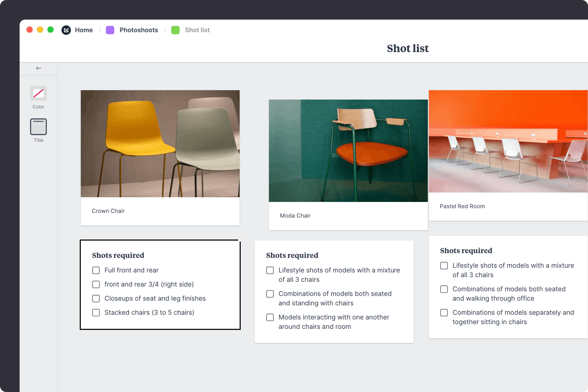Check 'Models interacting with one another' item

coord(270,318)
